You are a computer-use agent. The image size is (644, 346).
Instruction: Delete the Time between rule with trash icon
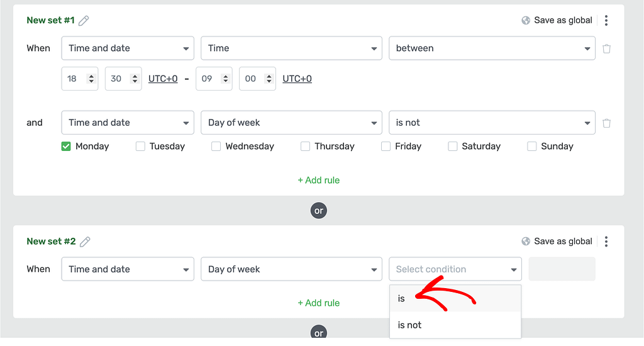pyautogui.click(x=607, y=48)
